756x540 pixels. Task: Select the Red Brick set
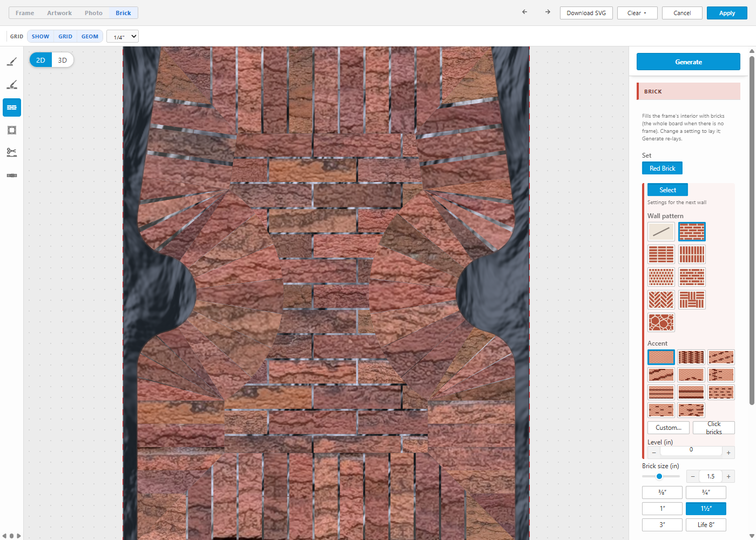click(x=662, y=168)
